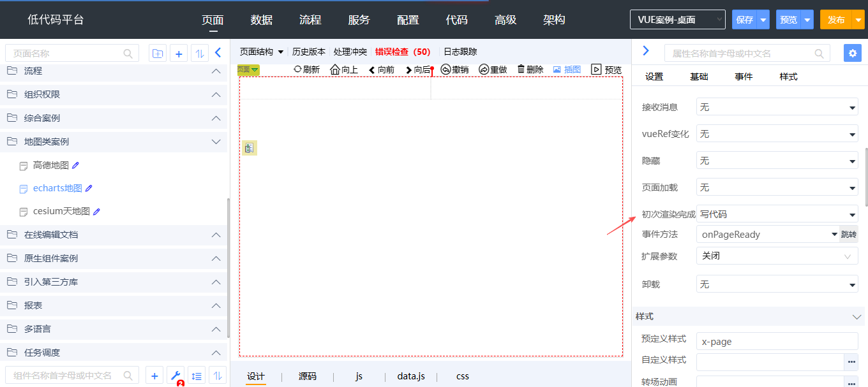Click the new folder icon in page panel
This screenshot has height=387, width=868.
click(157, 54)
